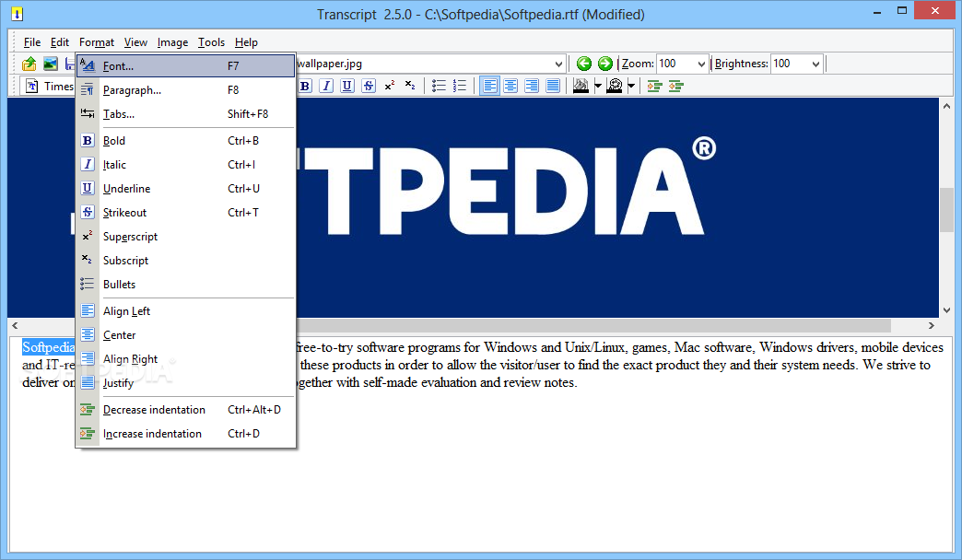Select Decrease indentation menu entry
Viewport: 962px width, 560px height.
click(186, 410)
